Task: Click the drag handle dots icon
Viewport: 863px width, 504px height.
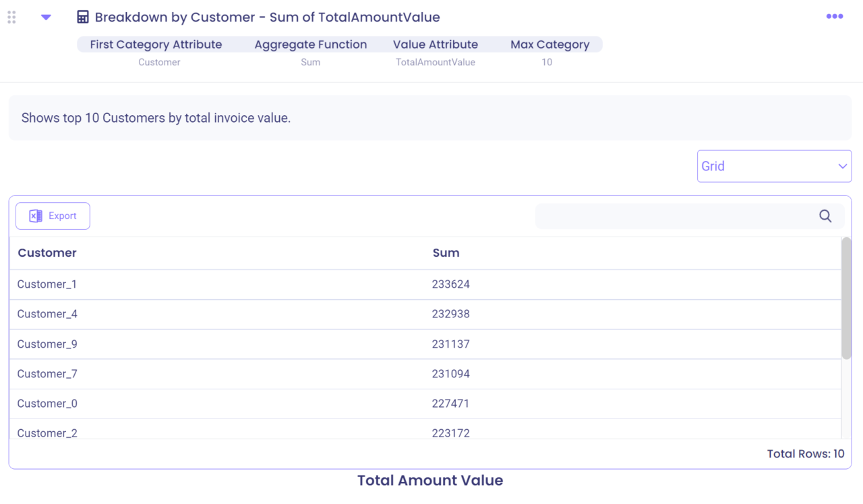Action: pos(11,18)
